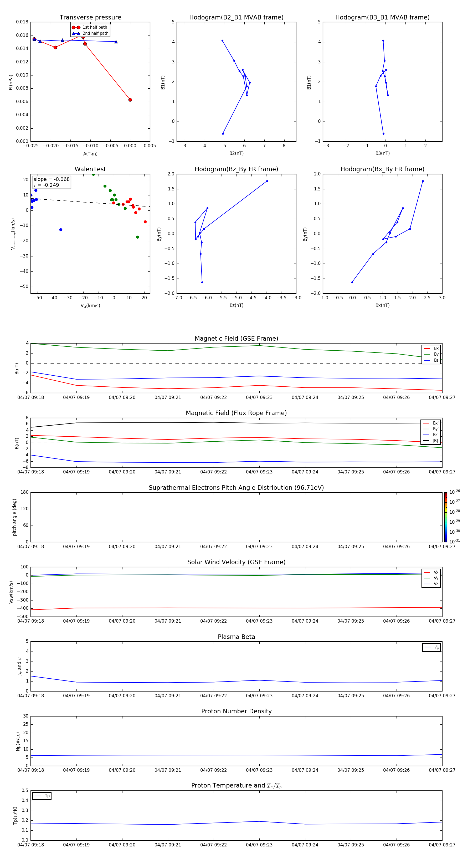Select the "Bz(nT)" x-axis label
The height and width of the screenshot is (868, 473).
point(236,305)
